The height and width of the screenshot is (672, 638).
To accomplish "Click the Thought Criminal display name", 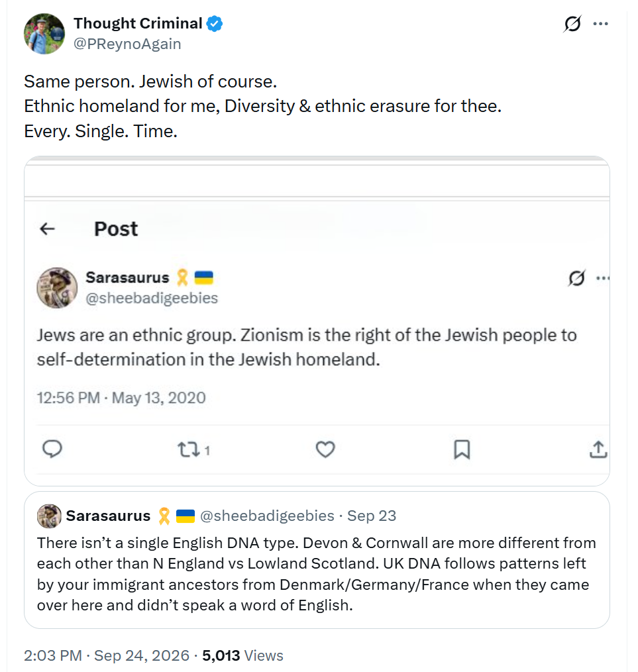I will (138, 23).
